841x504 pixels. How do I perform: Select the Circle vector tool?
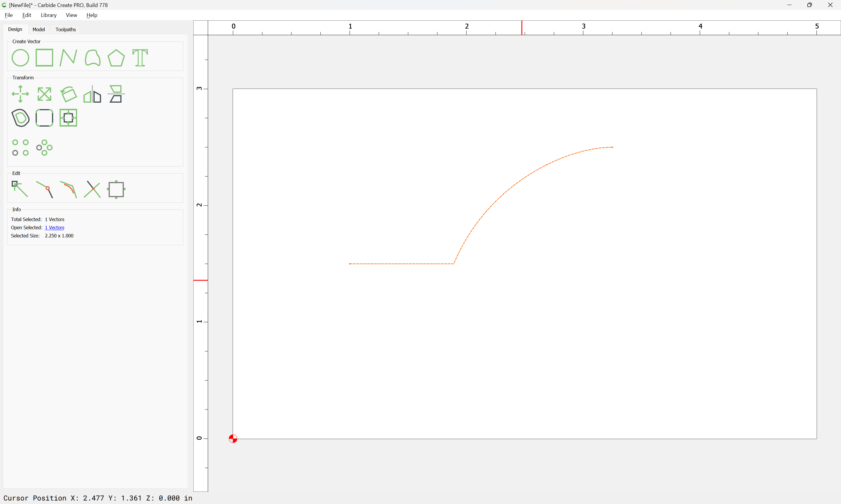tap(20, 58)
